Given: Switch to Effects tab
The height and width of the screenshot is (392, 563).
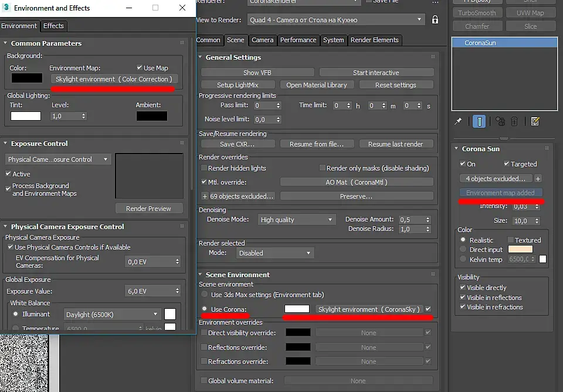Looking at the screenshot, I should (x=53, y=26).
